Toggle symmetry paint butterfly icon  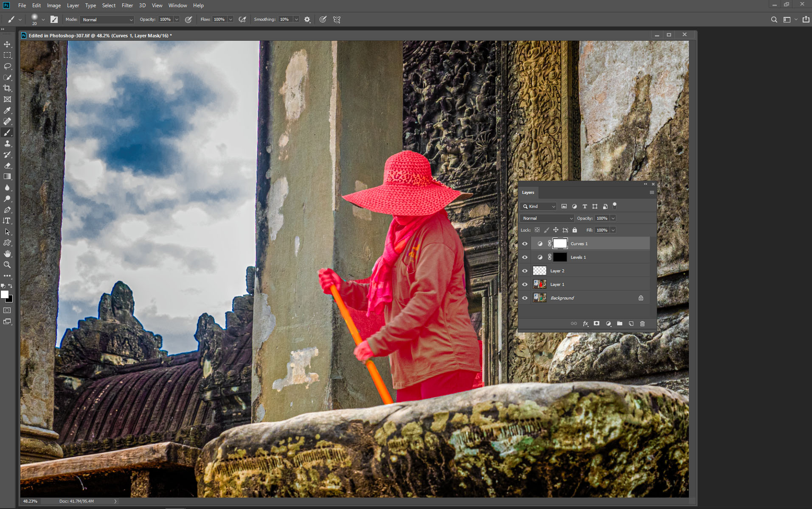[337, 20]
